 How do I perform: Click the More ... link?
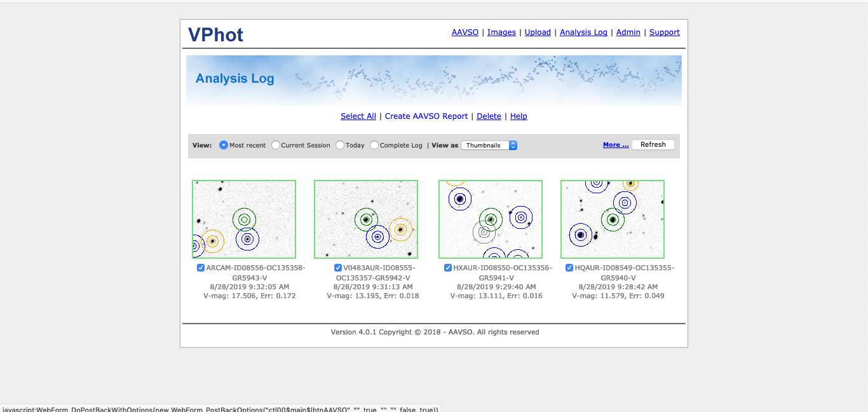coord(616,145)
